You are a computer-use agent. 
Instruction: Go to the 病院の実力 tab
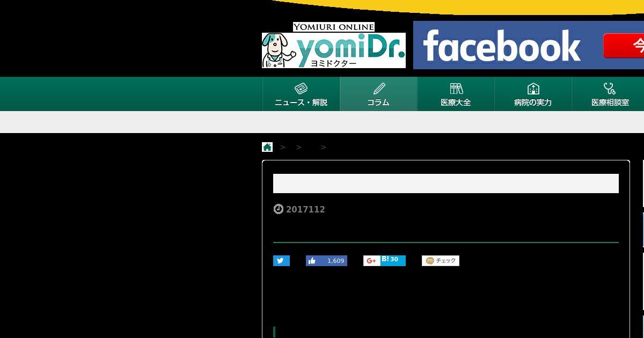tap(533, 94)
